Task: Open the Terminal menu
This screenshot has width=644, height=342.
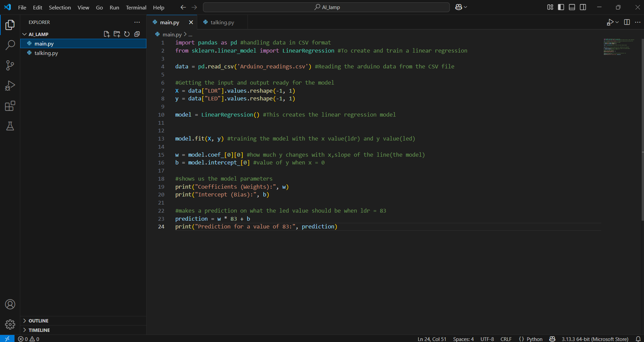Action: (x=136, y=7)
